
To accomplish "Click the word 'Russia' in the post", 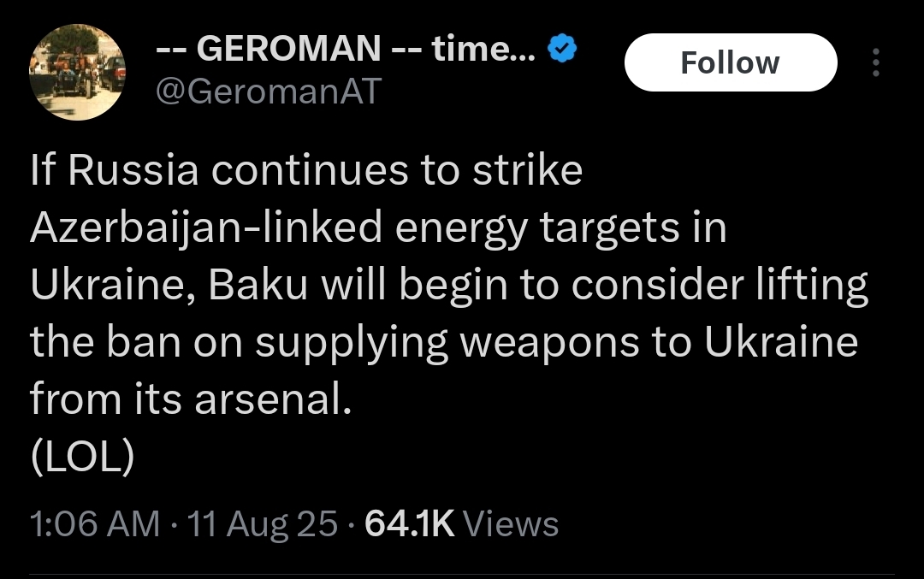I will [133, 171].
